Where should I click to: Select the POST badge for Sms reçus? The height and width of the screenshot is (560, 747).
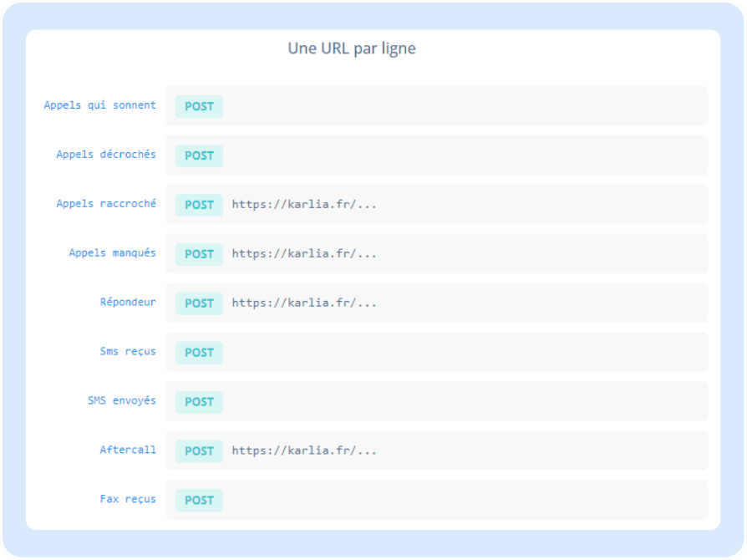point(199,353)
